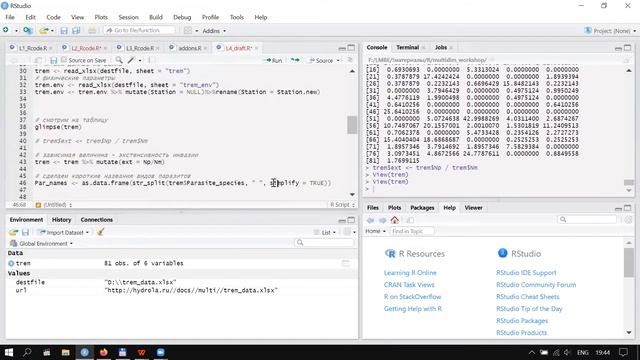Click the Print document icon
Image resolution: width=640 pixels, height=360 pixels.
pos(92,31)
